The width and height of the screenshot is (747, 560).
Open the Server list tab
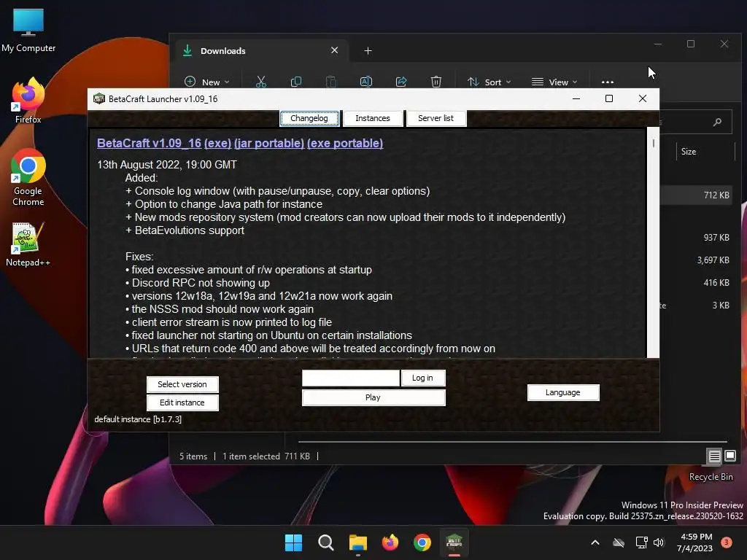click(x=436, y=118)
